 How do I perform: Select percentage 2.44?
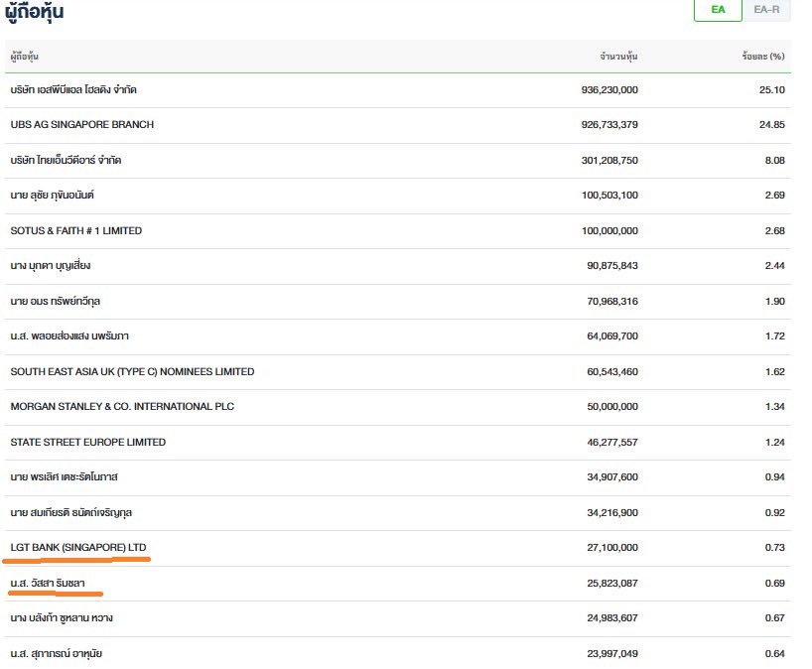click(x=774, y=266)
